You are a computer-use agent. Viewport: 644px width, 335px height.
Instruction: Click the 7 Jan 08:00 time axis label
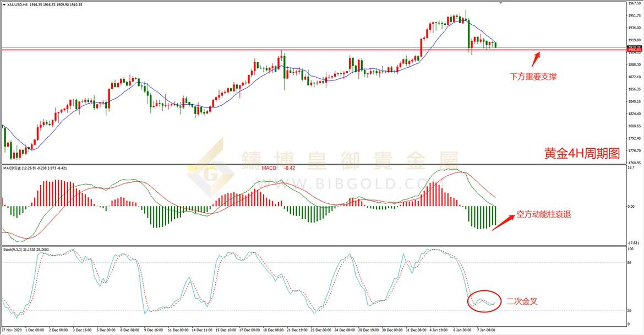pyautogui.click(x=486, y=330)
